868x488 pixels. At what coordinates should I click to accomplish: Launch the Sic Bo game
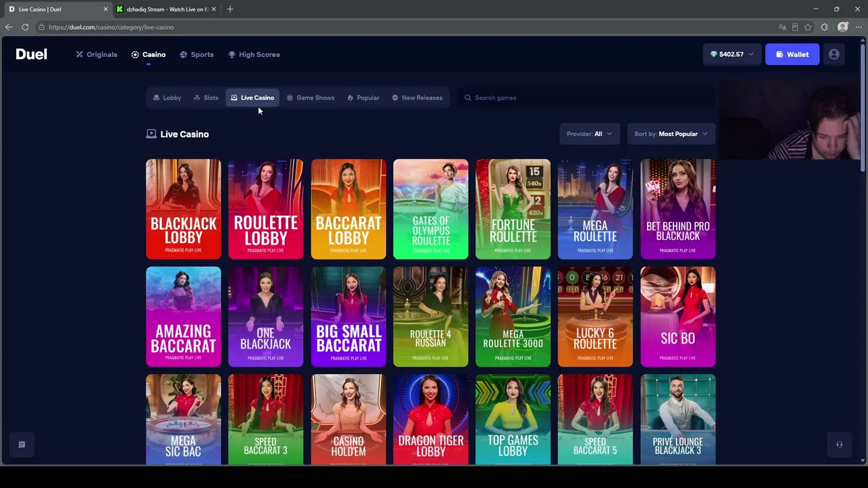point(678,317)
